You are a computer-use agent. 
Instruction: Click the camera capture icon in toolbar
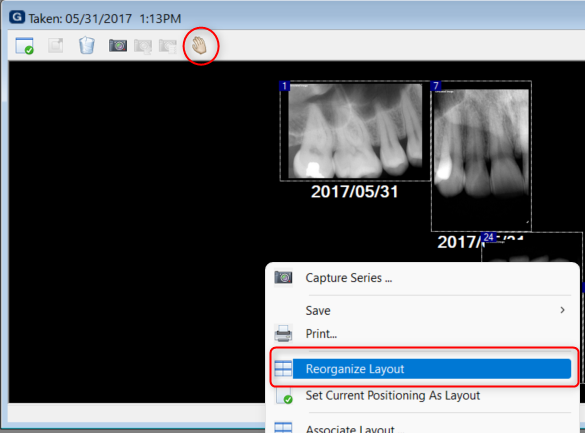(118, 46)
